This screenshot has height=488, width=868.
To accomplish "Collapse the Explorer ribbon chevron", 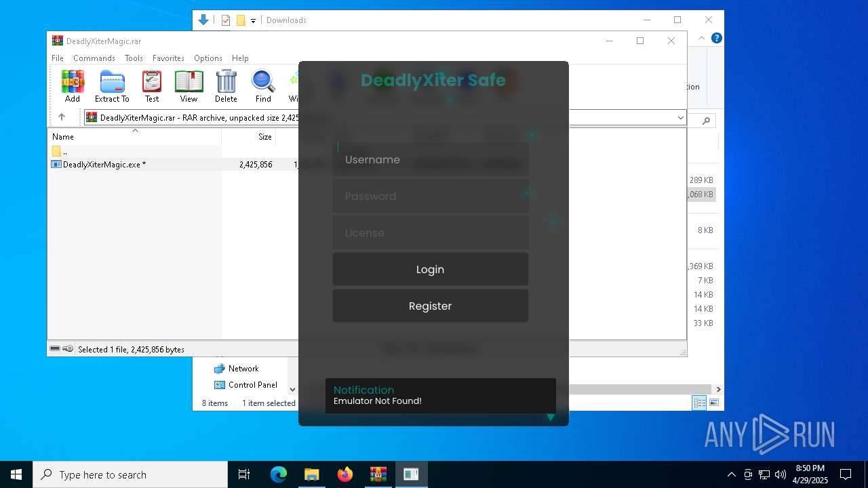I will coord(703,38).
